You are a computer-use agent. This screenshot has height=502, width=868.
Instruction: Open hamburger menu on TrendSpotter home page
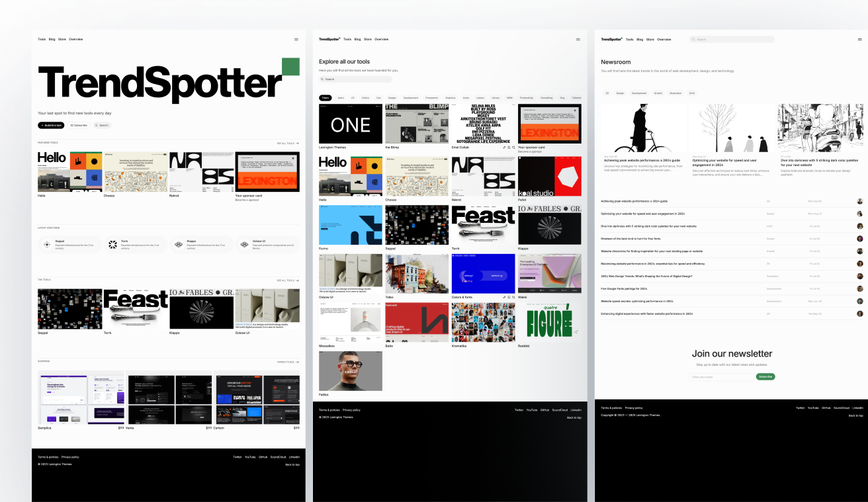pos(296,40)
